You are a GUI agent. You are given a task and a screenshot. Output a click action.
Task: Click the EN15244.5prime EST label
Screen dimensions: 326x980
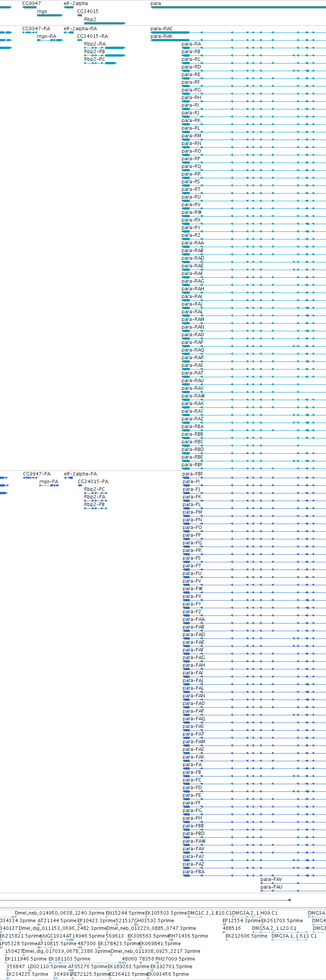point(125,913)
